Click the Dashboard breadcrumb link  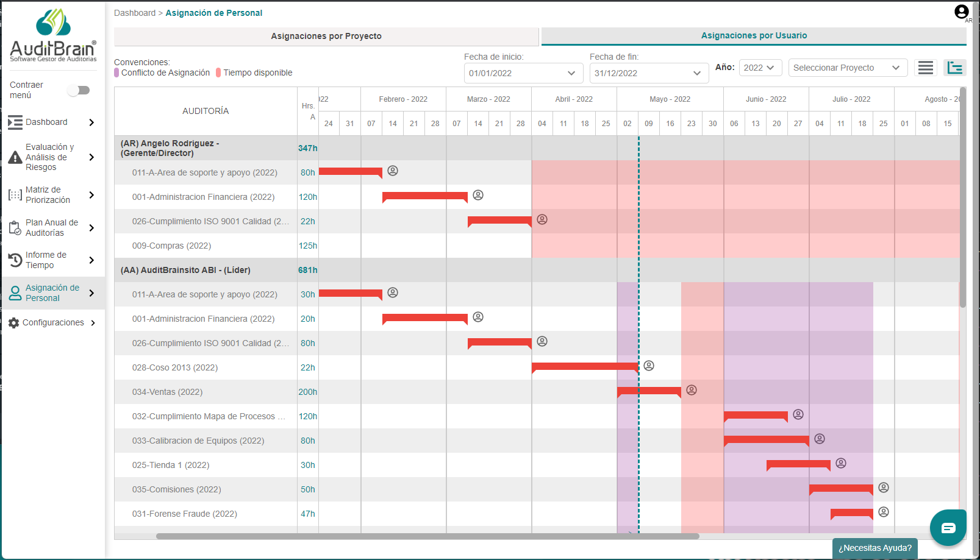[x=135, y=12]
